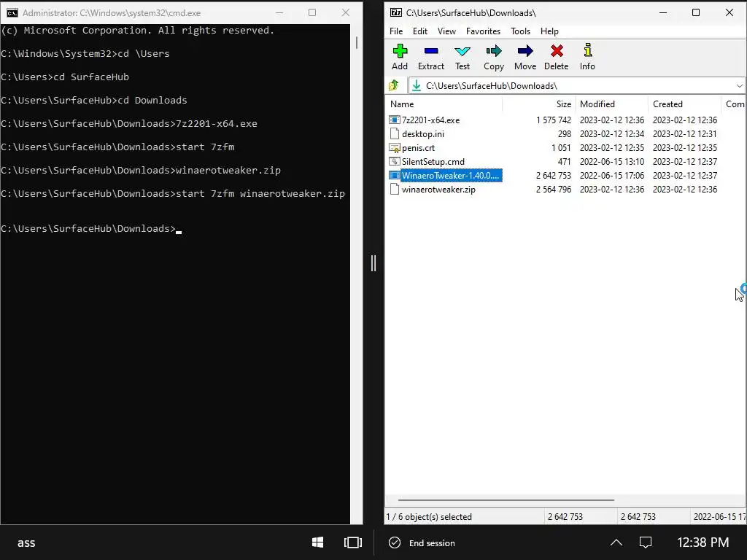Sort files by the Size column
Screen dimensions: 747x560
[539, 104]
